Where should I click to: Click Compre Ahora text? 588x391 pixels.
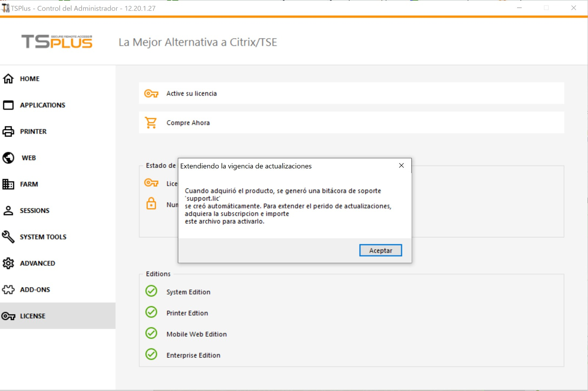point(188,123)
